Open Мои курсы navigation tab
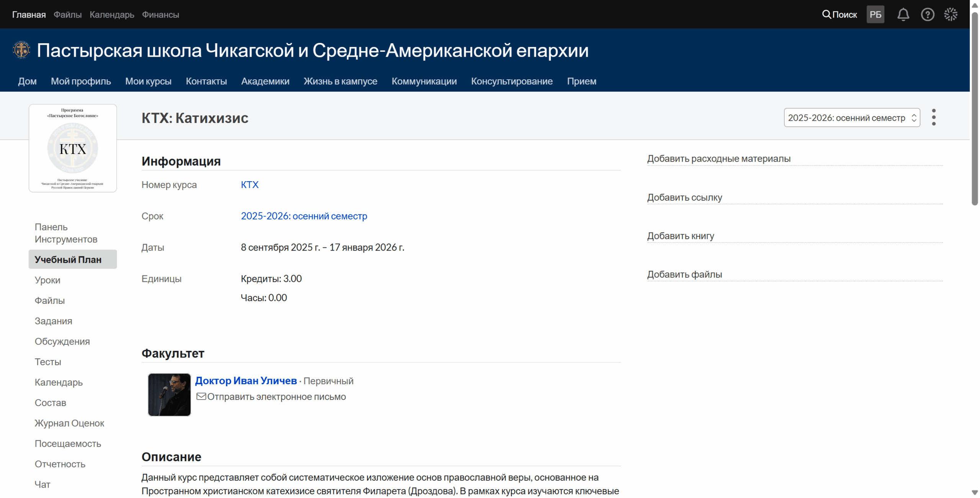 coord(148,81)
